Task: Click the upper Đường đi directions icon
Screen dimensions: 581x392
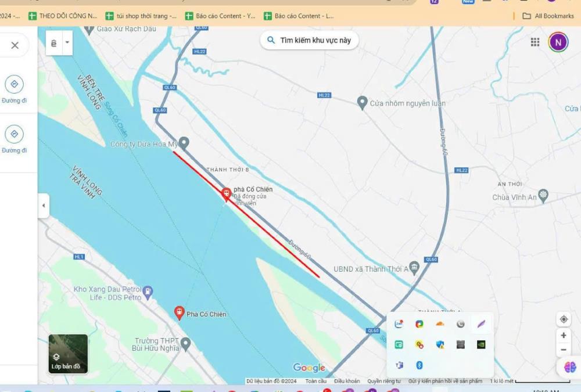Action: pos(14,84)
